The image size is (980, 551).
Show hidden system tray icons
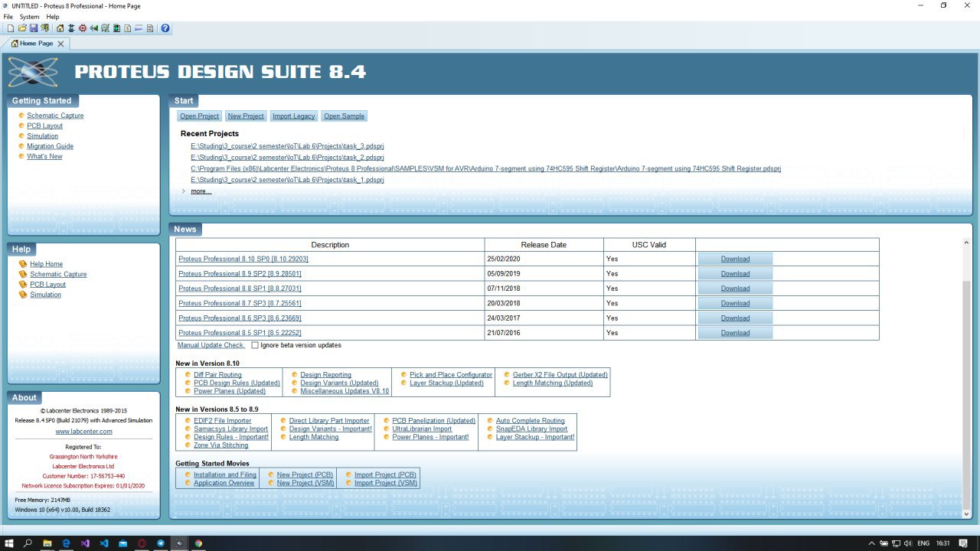[x=873, y=543]
